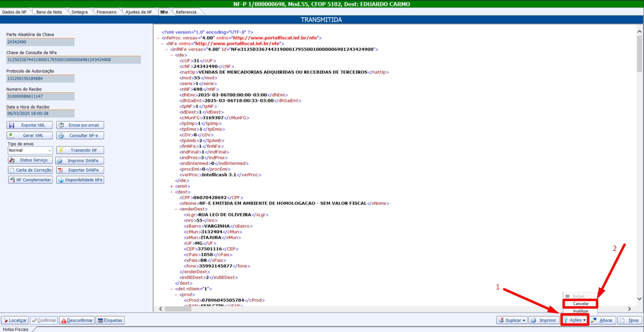Open the Financeiro tab
644x332 pixels.
click(x=106, y=12)
